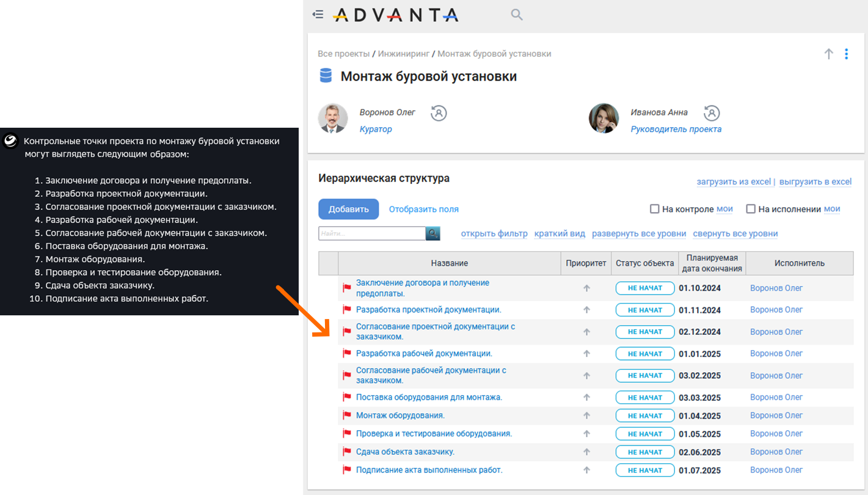Screen dimensions: 868x495
Task: Click the change manager icon next to Иванова Анна
Action: tap(712, 113)
